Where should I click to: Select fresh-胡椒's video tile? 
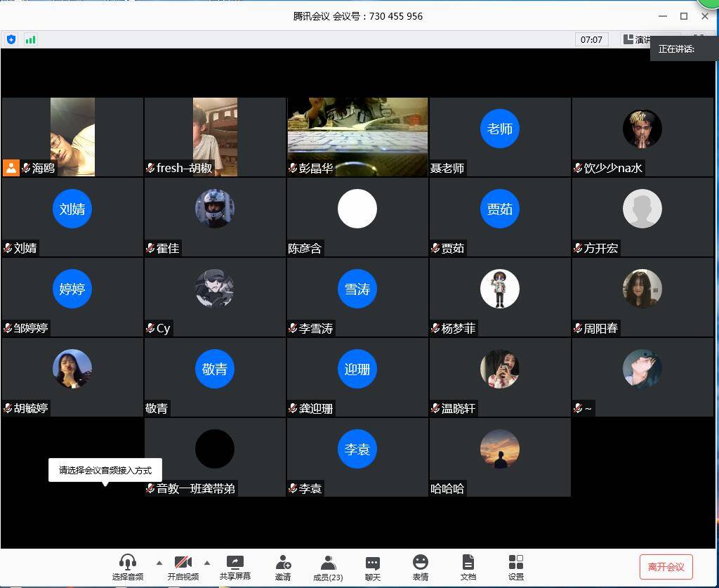[215, 136]
